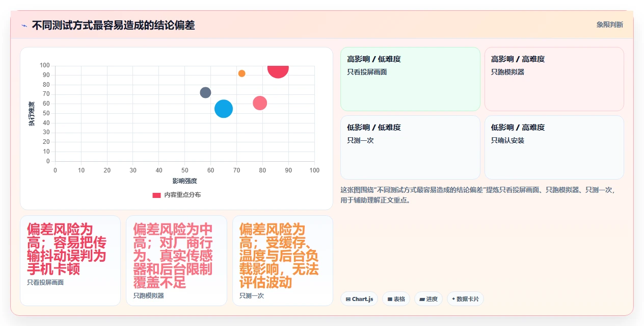Toggle the 内容重点分布 legend swatch
644x326 pixels.
(156, 195)
